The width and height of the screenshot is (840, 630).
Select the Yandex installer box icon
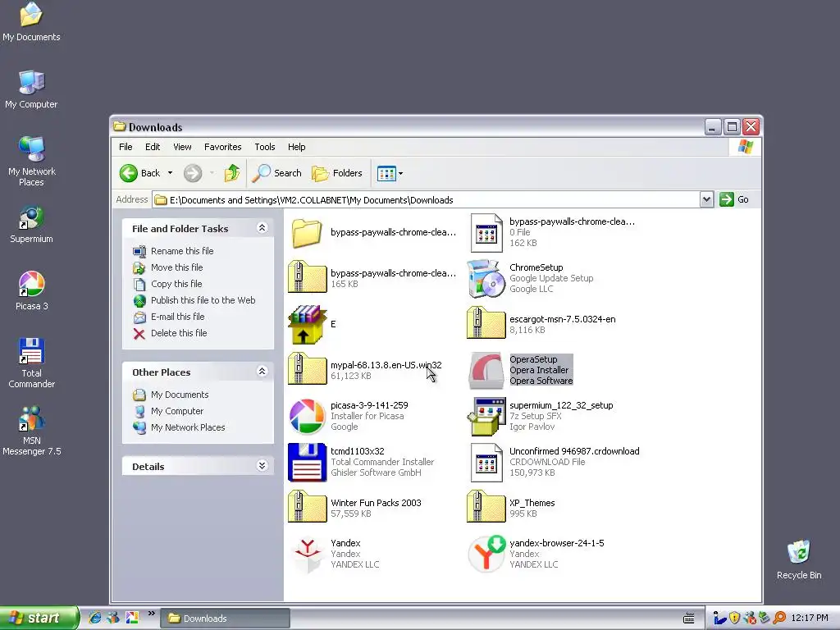pyautogui.click(x=307, y=555)
